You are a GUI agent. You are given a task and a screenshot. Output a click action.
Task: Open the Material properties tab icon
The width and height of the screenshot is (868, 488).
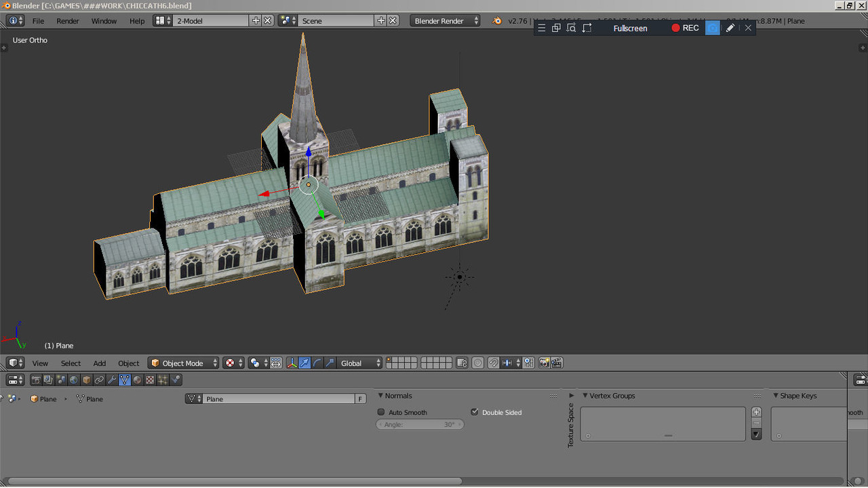click(138, 380)
